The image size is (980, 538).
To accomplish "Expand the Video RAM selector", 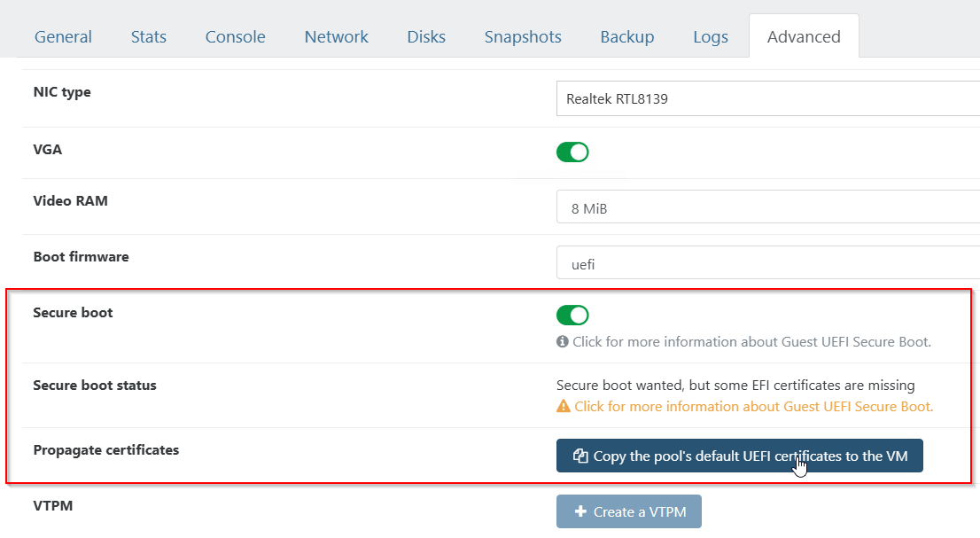I will pyautogui.click(x=767, y=208).
